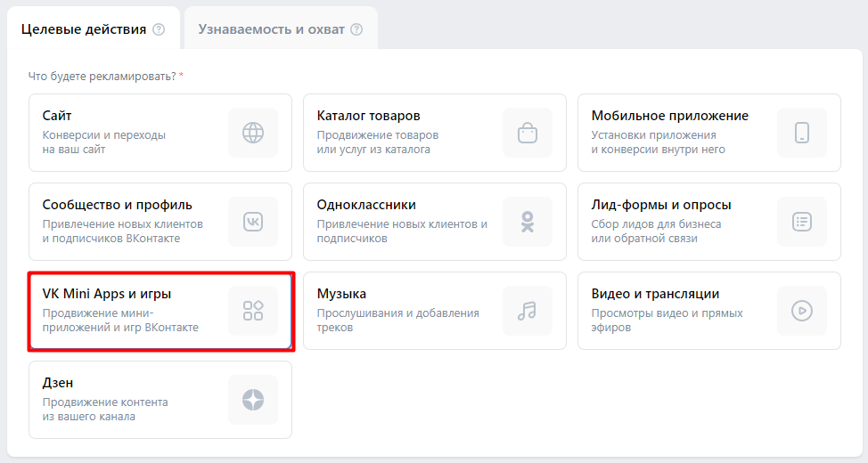Click text 'Конверсии и переходы на ваш сайт'

pyautogui.click(x=104, y=142)
